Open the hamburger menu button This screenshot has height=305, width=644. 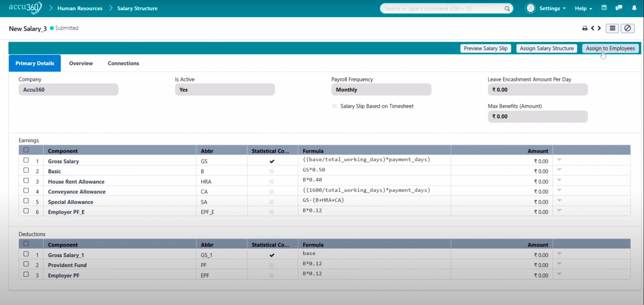click(612, 28)
